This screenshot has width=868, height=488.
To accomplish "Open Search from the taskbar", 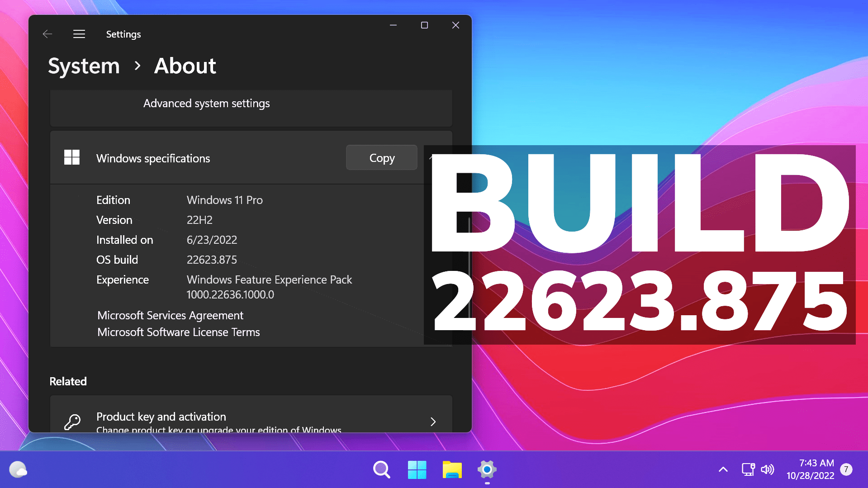I will tap(382, 469).
